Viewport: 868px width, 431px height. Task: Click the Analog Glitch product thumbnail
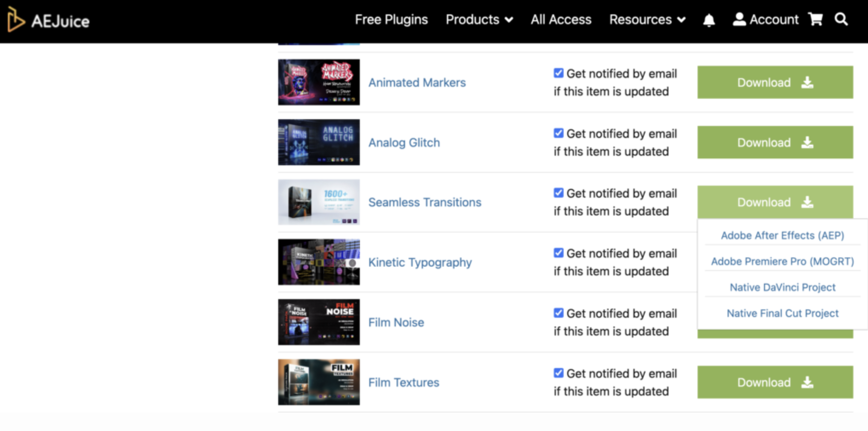tap(319, 142)
